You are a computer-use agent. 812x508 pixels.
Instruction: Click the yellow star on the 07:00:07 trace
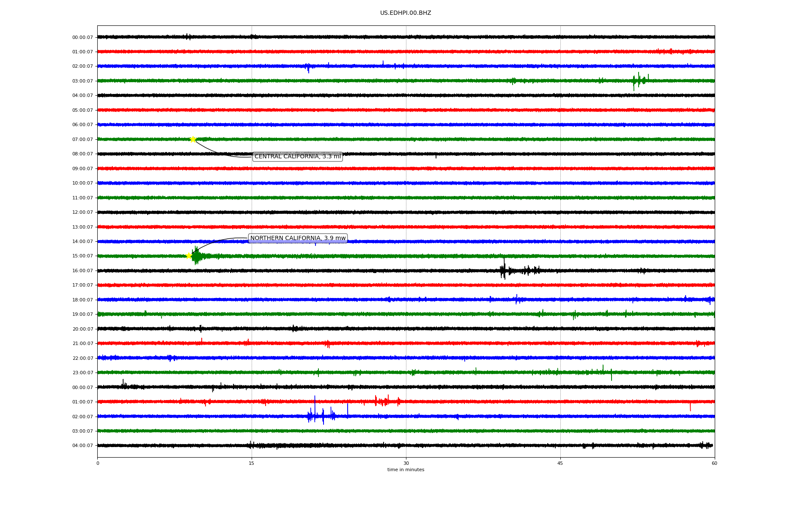(193, 139)
